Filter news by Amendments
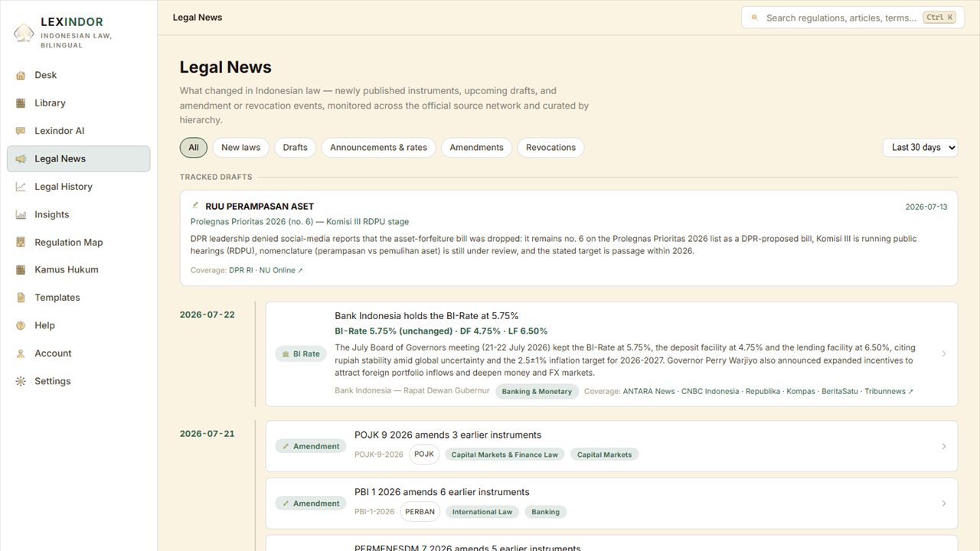 (476, 148)
